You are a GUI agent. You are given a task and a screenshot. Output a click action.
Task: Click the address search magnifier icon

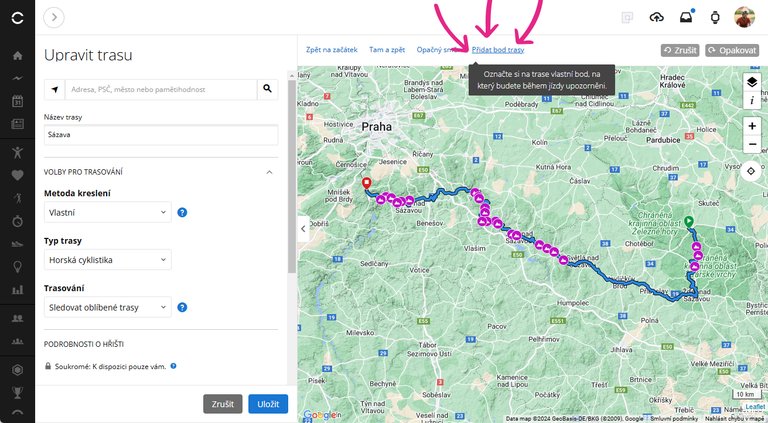(267, 89)
